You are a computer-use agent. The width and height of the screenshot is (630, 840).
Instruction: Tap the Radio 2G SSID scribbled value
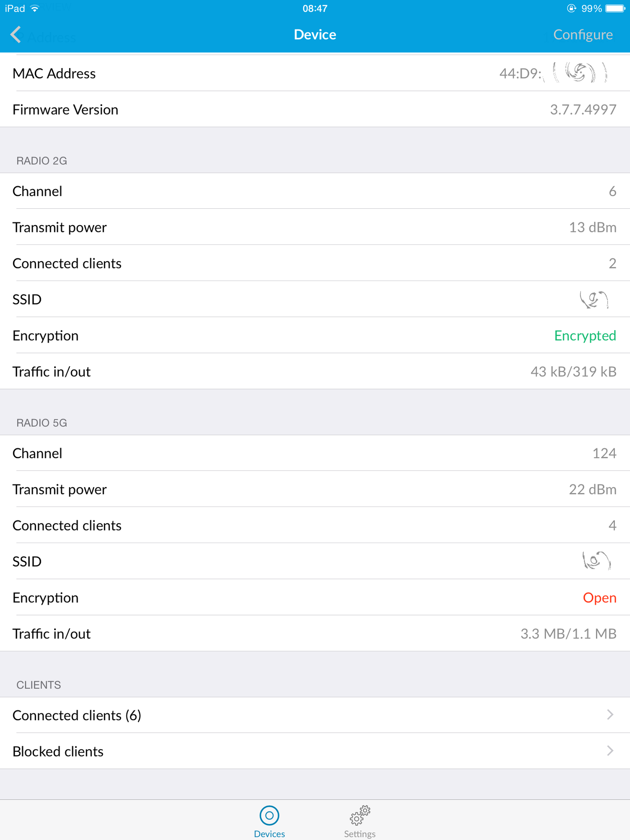594,299
